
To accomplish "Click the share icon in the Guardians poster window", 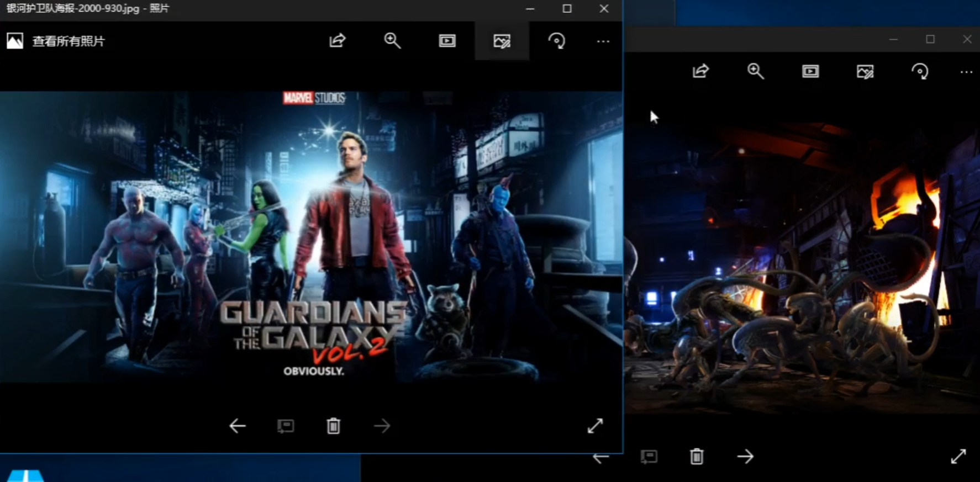I will click(337, 41).
